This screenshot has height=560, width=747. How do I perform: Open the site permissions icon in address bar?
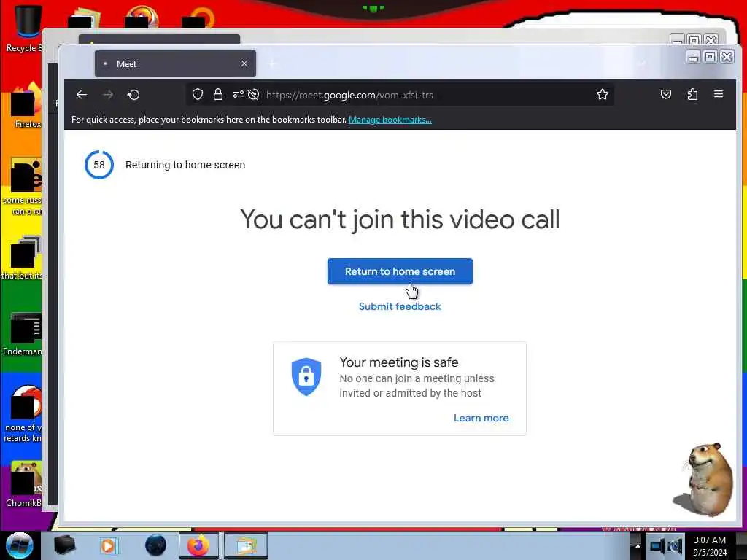coord(239,94)
